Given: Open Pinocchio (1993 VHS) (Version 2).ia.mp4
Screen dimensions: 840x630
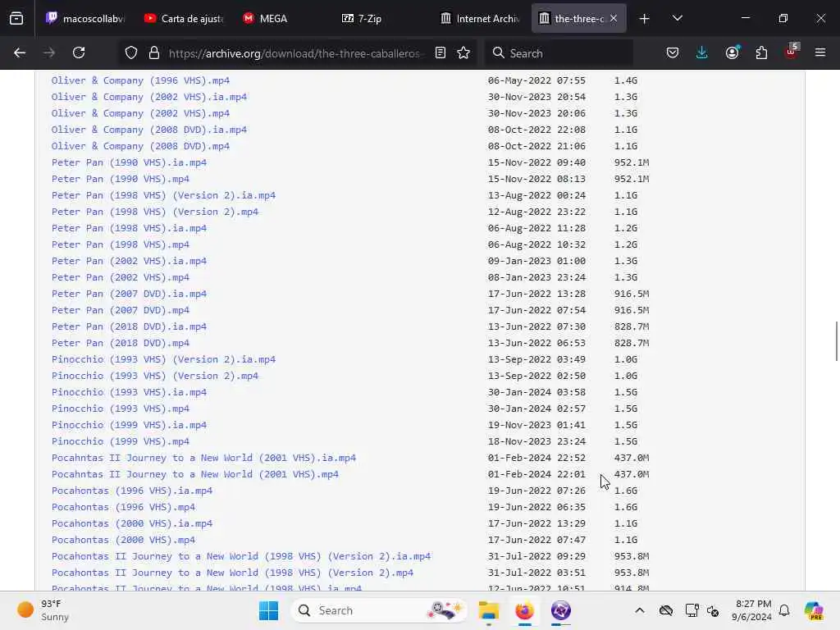Looking at the screenshot, I should [x=163, y=359].
